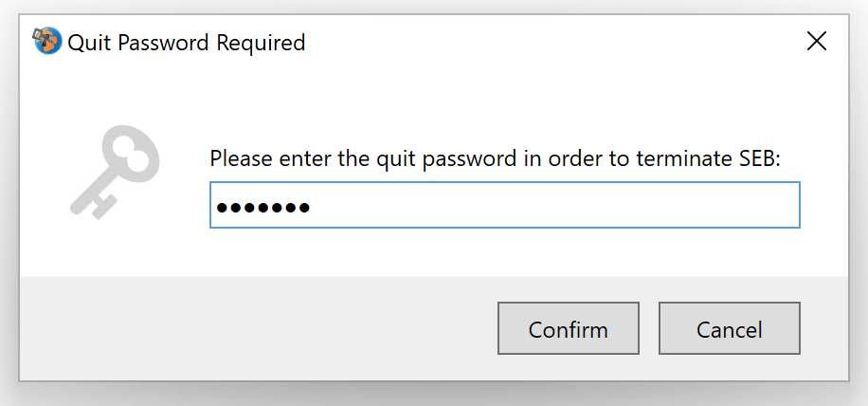Viewport: 868px width, 406px height.
Task: Click the Safe Exam Browser title bar icon
Action: (x=47, y=42)
